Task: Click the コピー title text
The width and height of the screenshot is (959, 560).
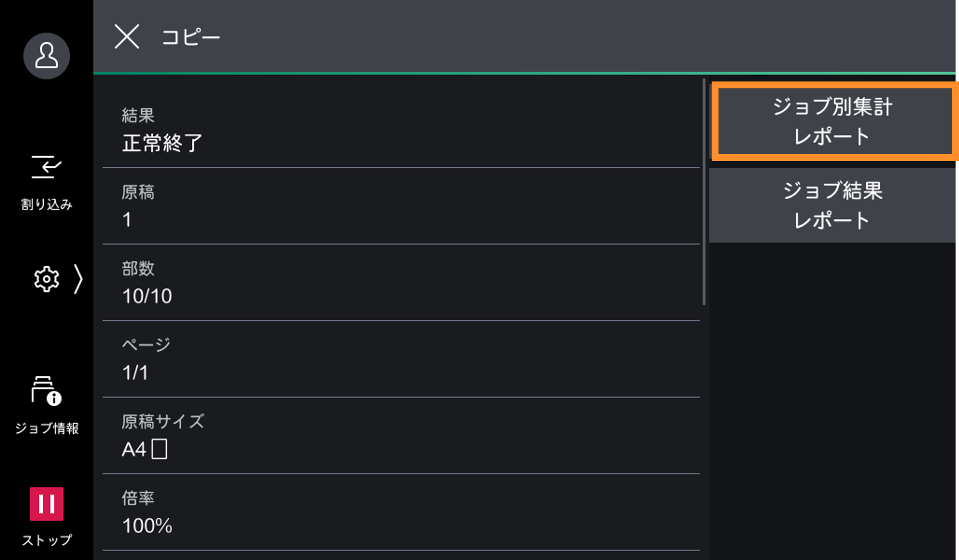Action: coord(191,37)
